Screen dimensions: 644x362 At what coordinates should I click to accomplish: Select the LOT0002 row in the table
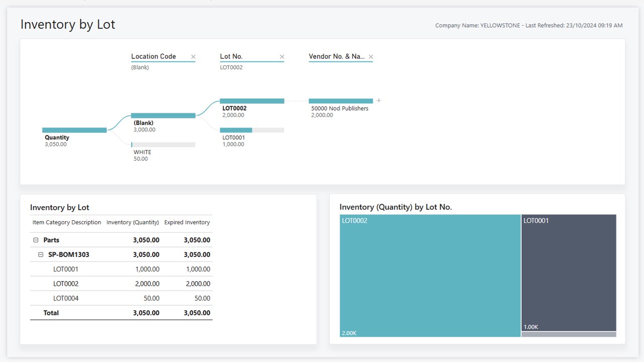(x=121, y=284)
